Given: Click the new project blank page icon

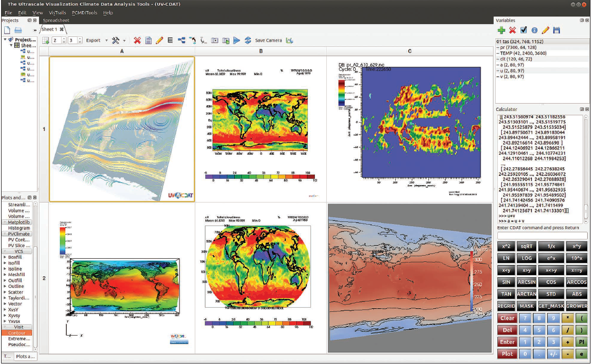Looking at the screenshot, I should [x=7, y=31].
